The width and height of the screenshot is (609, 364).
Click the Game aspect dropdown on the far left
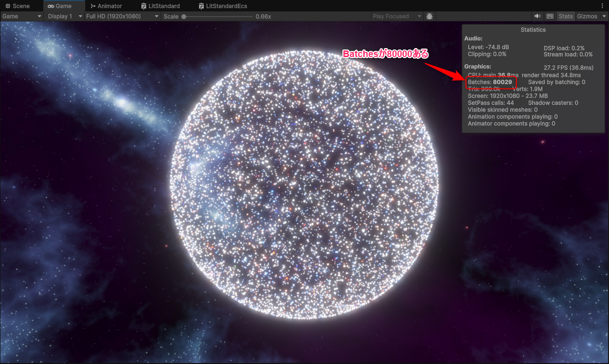(x=21, y=16)
